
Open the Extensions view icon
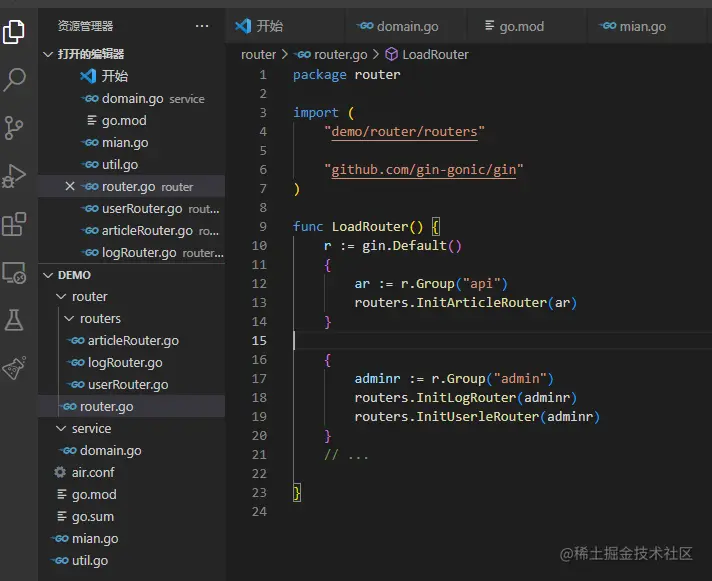point(14,224)
